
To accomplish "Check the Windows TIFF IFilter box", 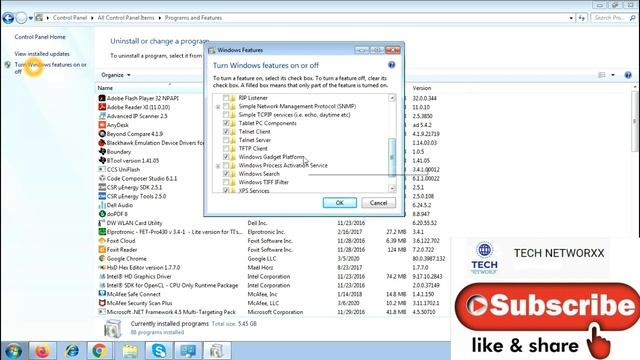I will tap(226, 182).
